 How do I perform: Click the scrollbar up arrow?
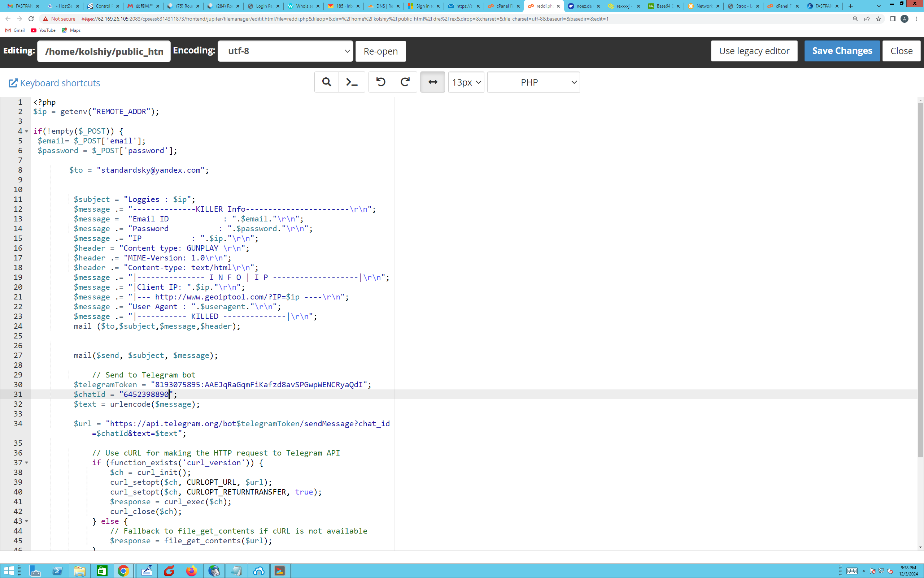click(x=920, y=100)
